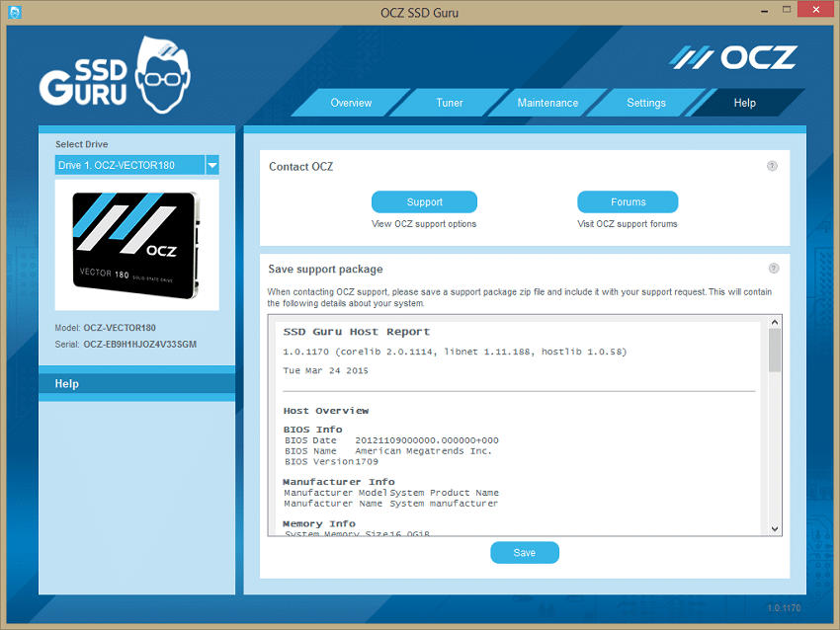Click the 'Host Overview' heading
Image resolution: width=840 pixels, height=630 pixels.
(x=326, y=411)
